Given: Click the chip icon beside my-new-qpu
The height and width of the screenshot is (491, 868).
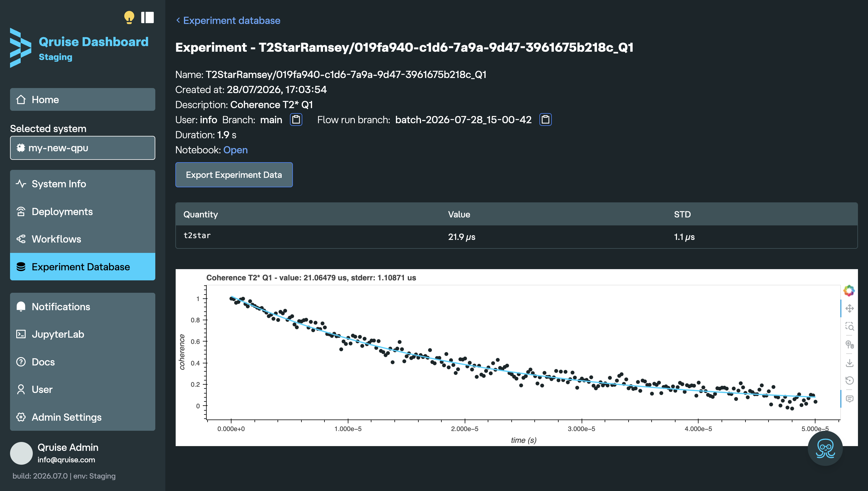Looking at the screenshot, I should coord(21,148).
